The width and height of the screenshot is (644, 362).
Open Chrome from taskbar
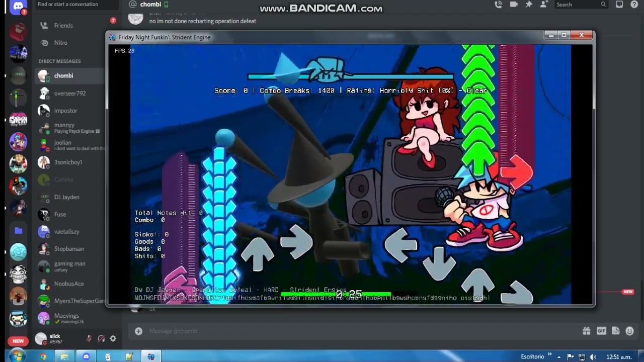point(43,356)
